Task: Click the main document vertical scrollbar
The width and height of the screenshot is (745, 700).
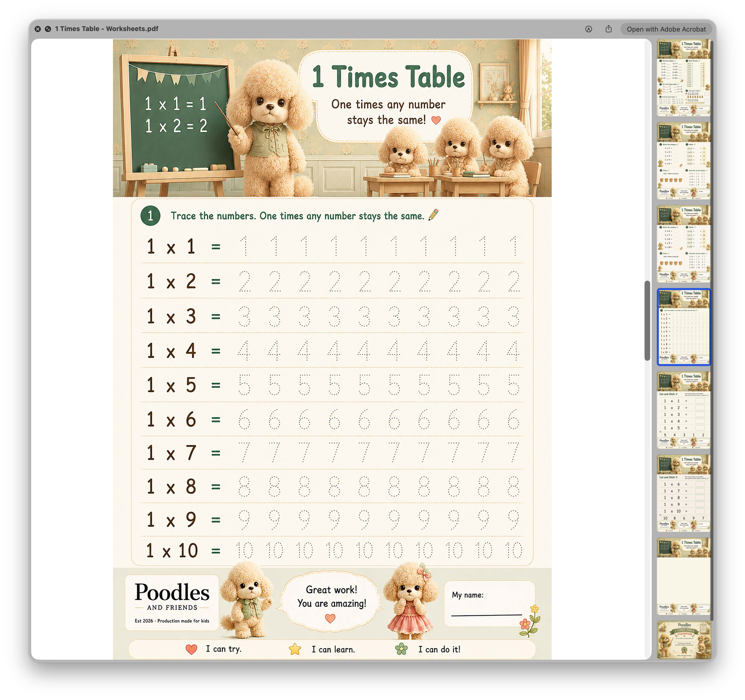Action: [x=647, y=320]
